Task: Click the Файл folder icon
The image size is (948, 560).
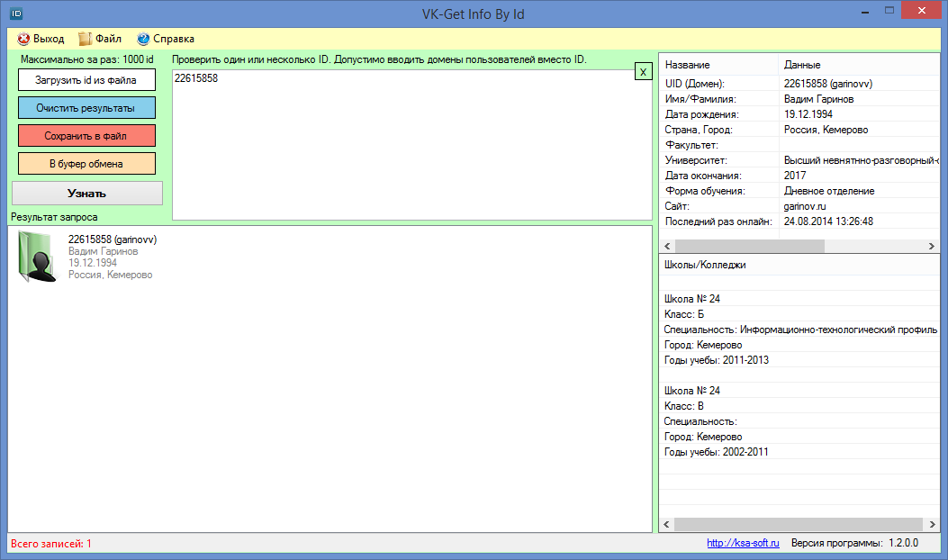Action: pos(86,39)
